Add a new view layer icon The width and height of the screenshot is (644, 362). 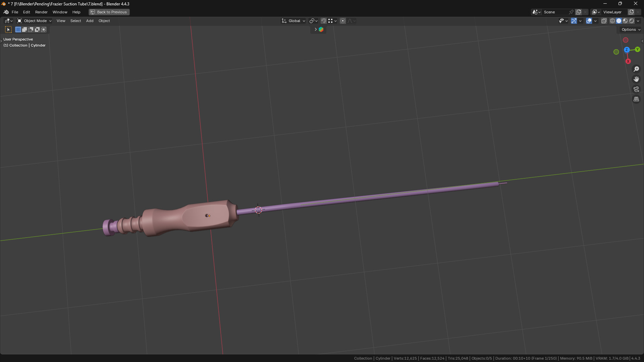point(631,12)
